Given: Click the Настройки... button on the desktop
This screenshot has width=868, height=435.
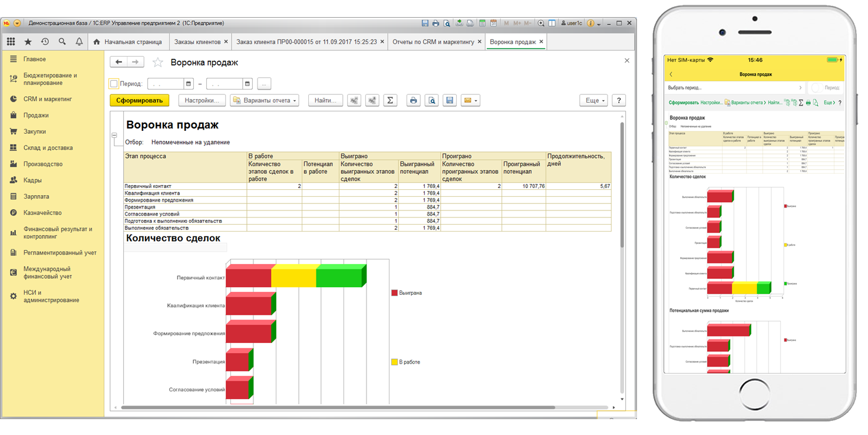Looking at the screenshot, I should pyautogui.click(x=202, y=101).
